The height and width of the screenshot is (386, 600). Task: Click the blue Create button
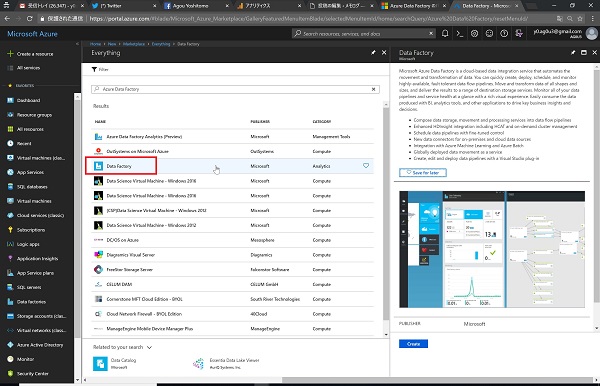pyautogui.click(x=413, y=344)
